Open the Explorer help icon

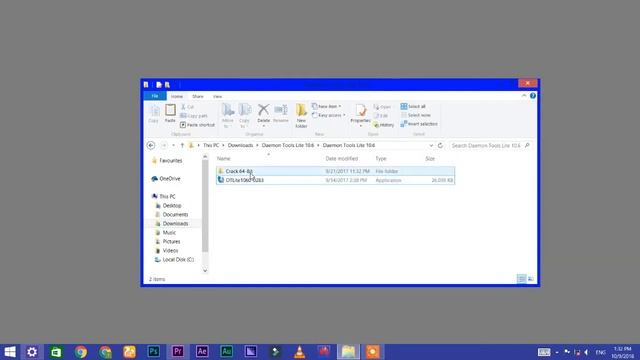pos(533,96)
